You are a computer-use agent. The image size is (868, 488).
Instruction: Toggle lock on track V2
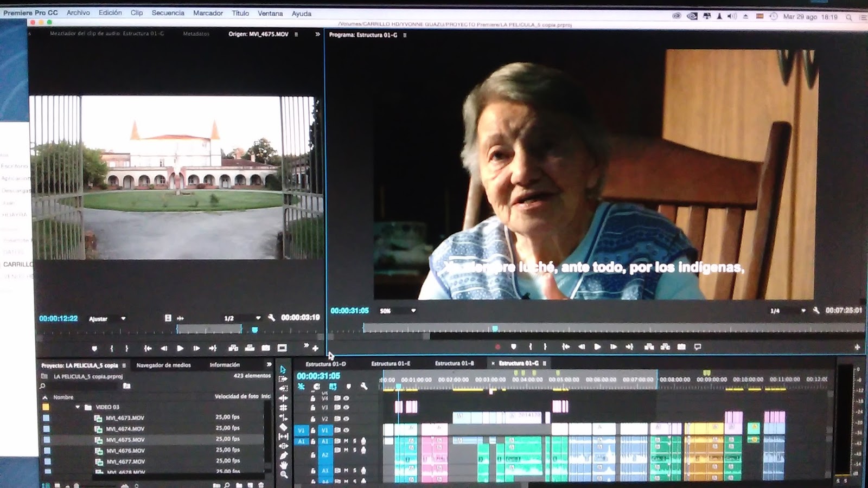tap(313, 419)
